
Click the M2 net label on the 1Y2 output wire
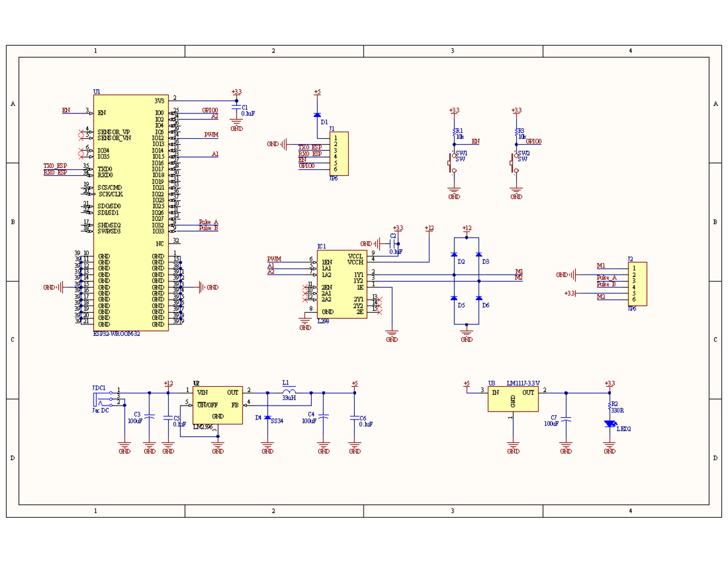point(519,278)
